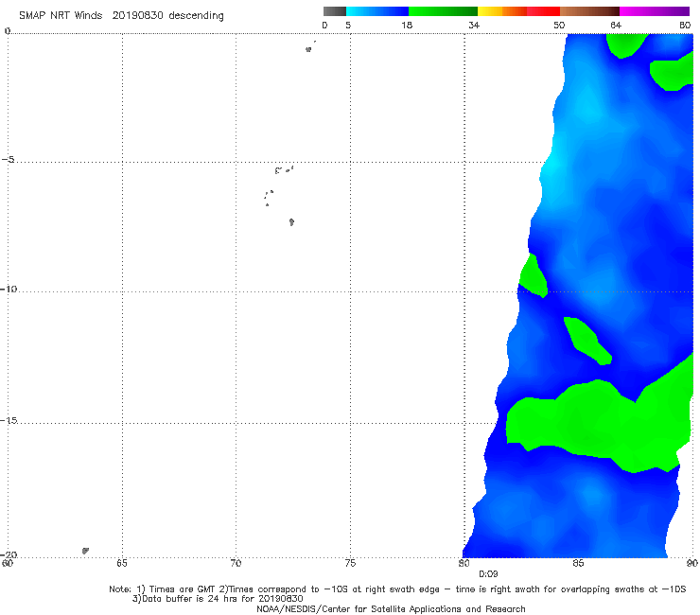Click the "65" longitude axis label

[x=122, y=563]
